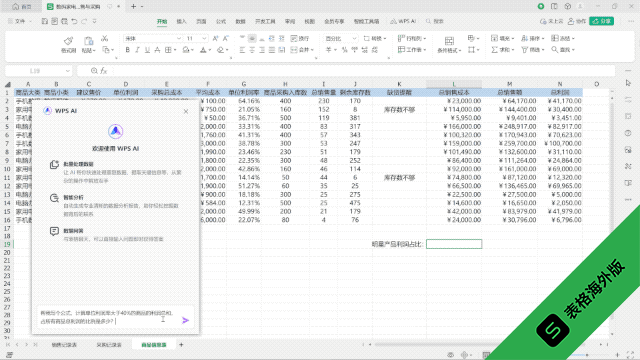The image size is (640, 360).
Task: Decrease font size with A- icon
Action: tap(226, 38)
